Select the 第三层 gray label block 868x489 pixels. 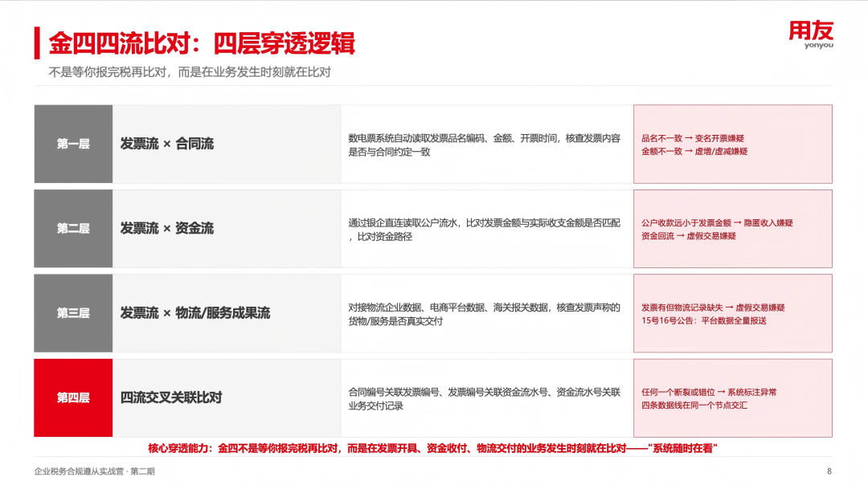coord(73,313)
